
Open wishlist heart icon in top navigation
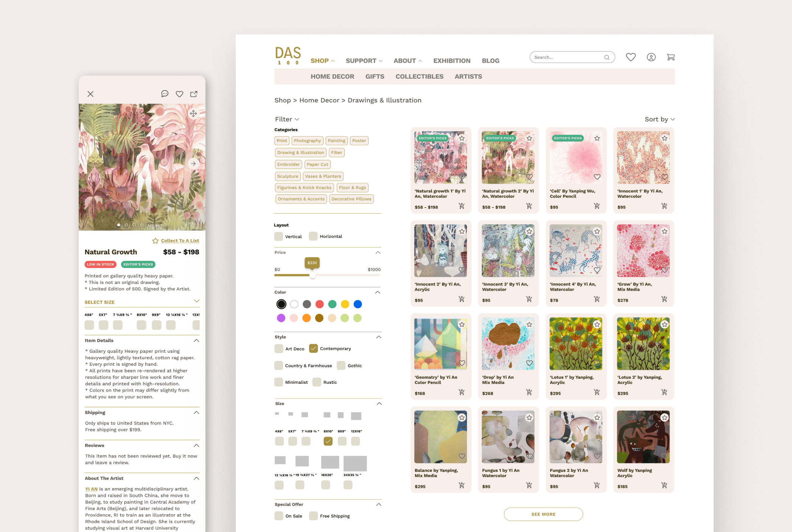(630, 57)
